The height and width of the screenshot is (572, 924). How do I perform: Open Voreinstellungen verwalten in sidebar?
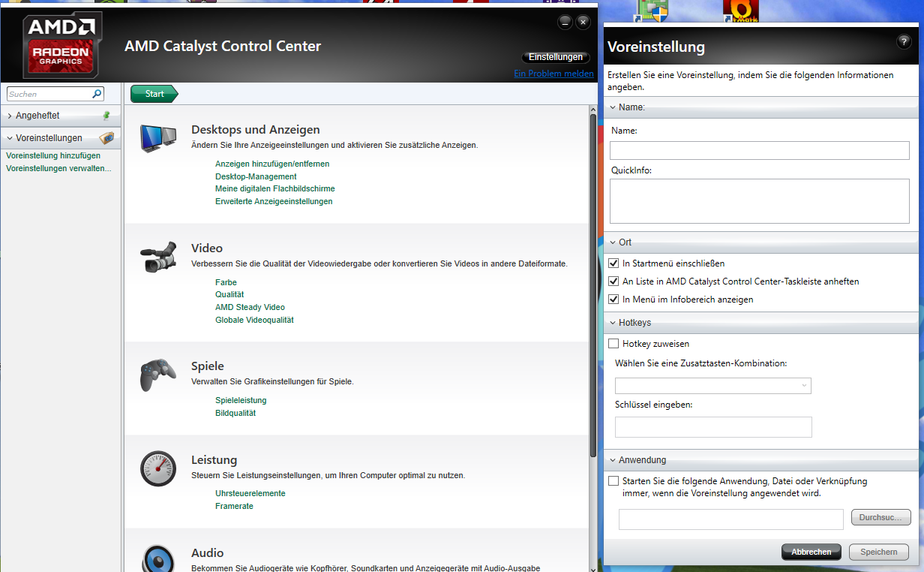click(58, 168)
